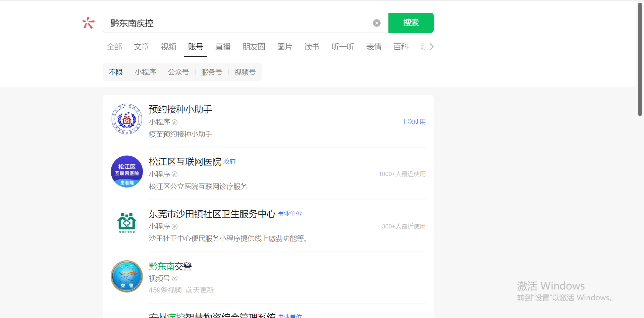Click the 前天更新 text
Viewport: 644px width, 318px height.
tap(200, 290)
